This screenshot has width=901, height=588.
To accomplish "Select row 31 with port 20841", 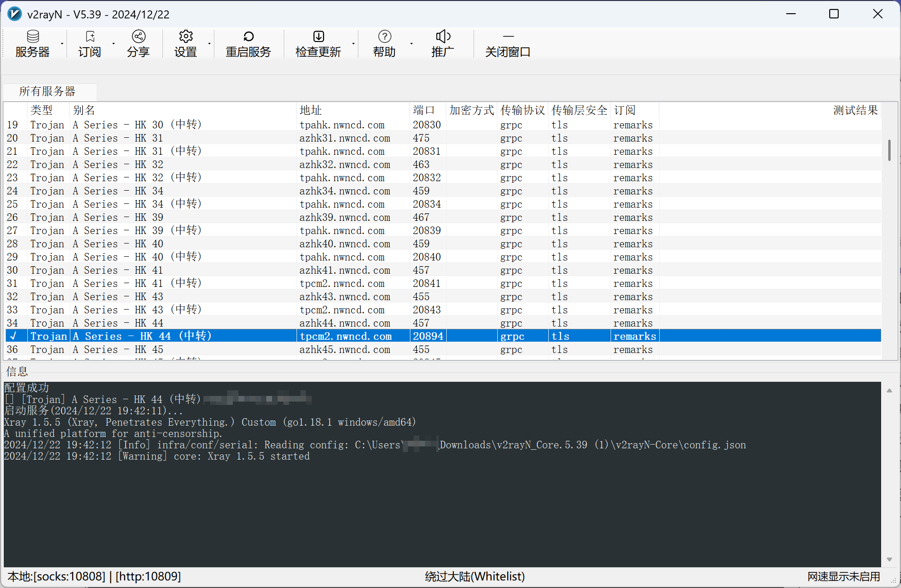I will [x=442, y=283].
